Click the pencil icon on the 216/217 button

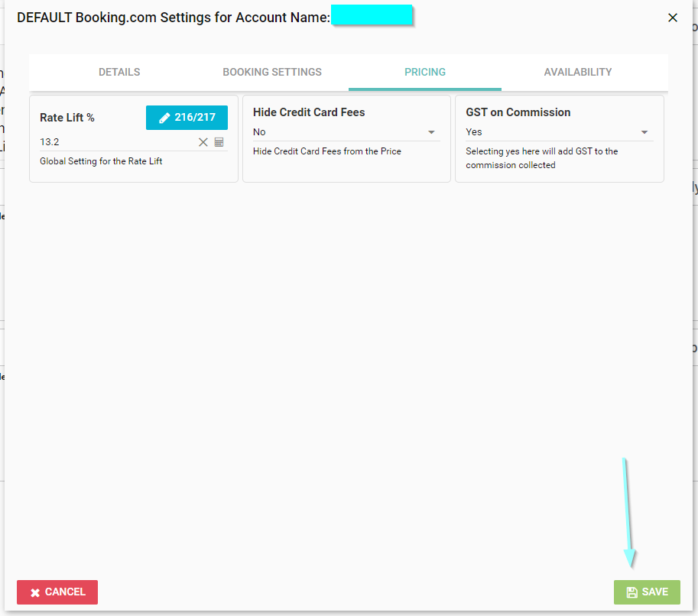(164, 118)
